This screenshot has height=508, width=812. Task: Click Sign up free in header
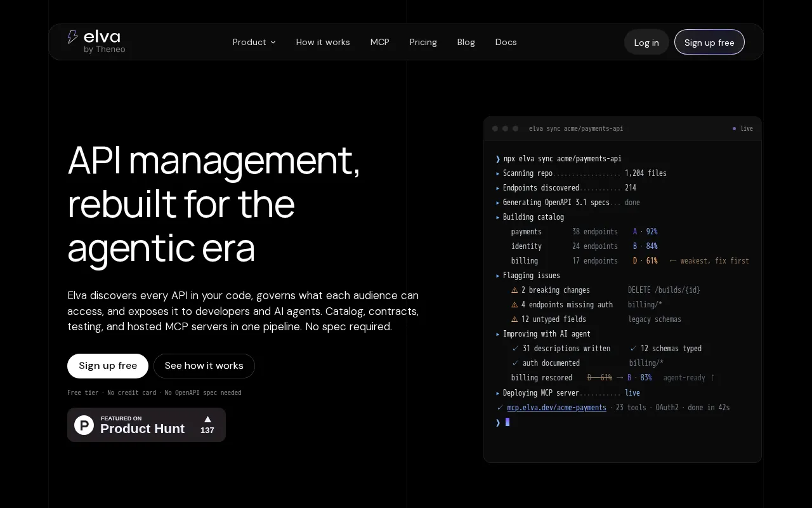coord(709,43)
